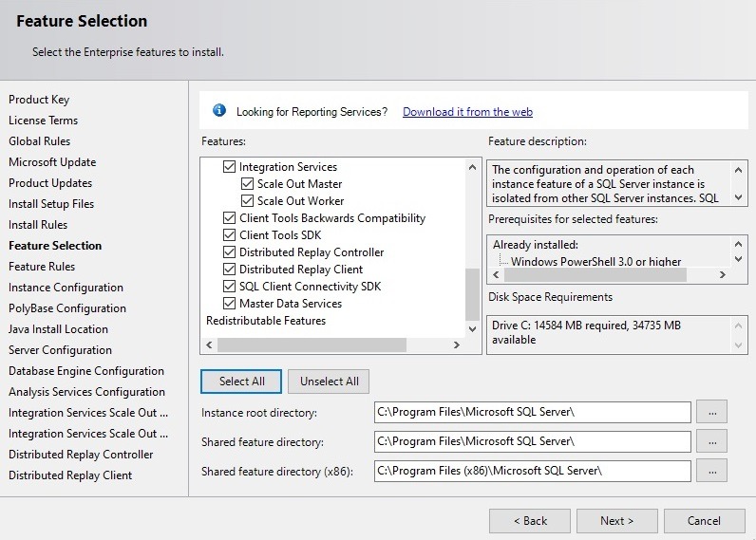
Task: Open the Product Key step
Action: tap(39, 100)
